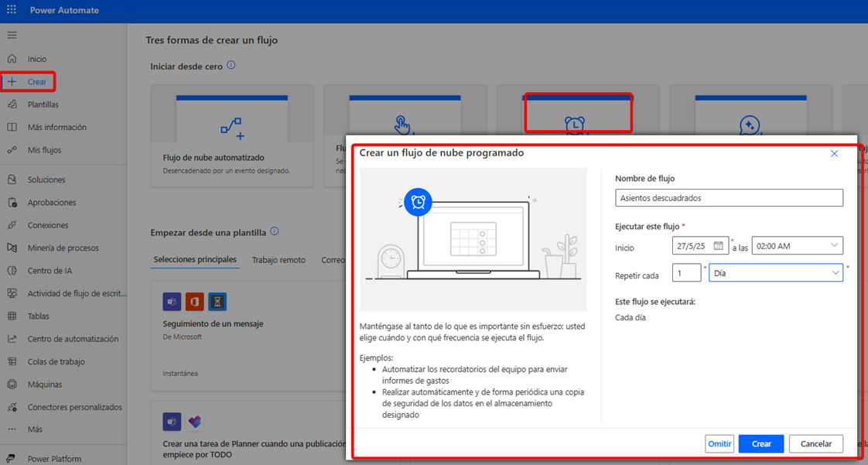868x465 pixels.
Task: Click the Más ellipsis icon
Action: tap(12, 429)
